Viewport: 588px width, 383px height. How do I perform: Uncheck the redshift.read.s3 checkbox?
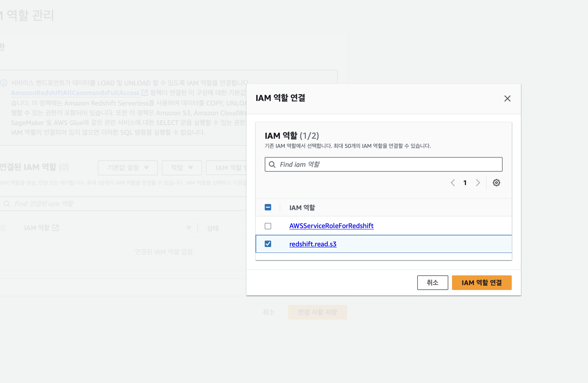tap(268, 244)
